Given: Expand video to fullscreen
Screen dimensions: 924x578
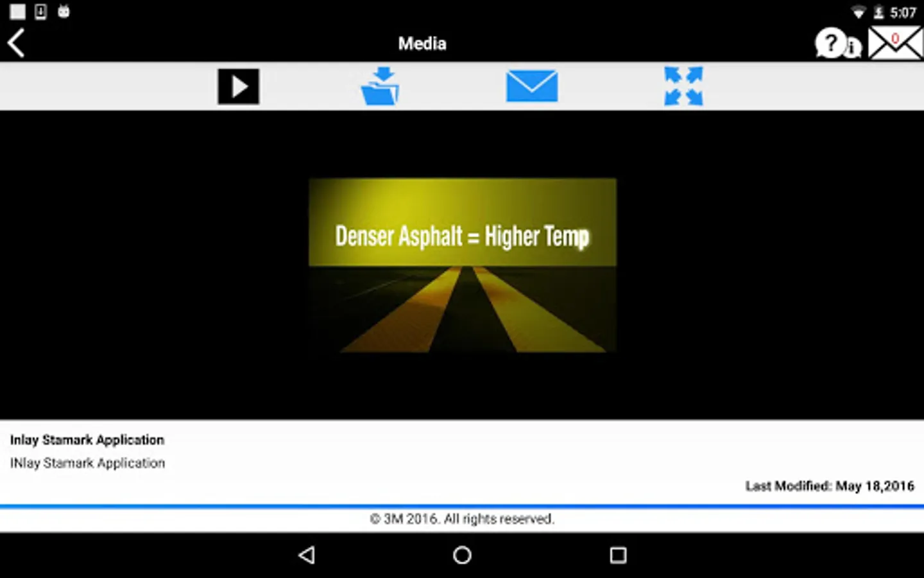Looking at the screenshot, I should point(683,86).
